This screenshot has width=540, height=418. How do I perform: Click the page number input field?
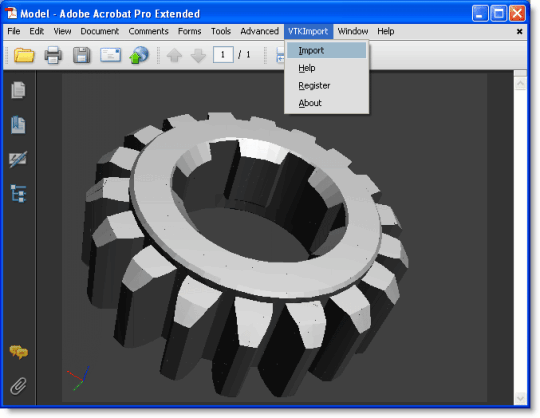point(223,54)
